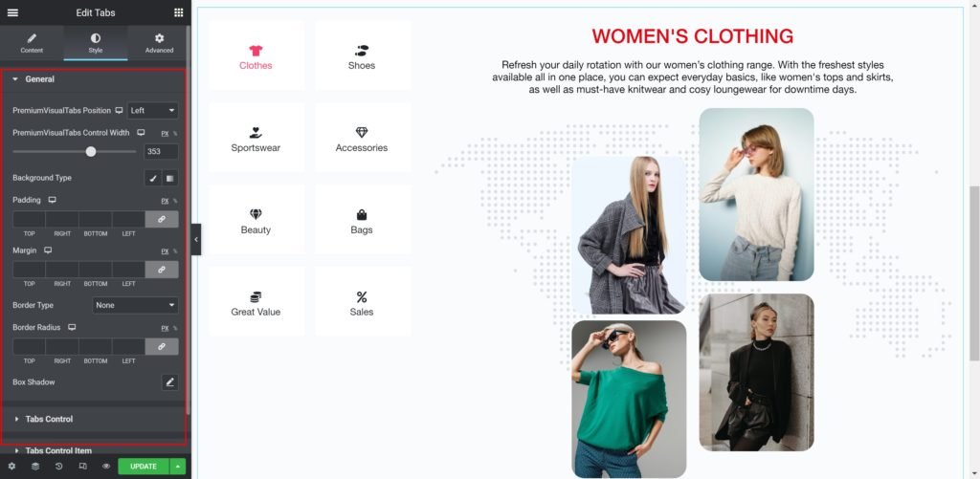Open the widgets grid icon
Image resolution: width=980 pixels, height=479 pixels.
pos(179,12)
